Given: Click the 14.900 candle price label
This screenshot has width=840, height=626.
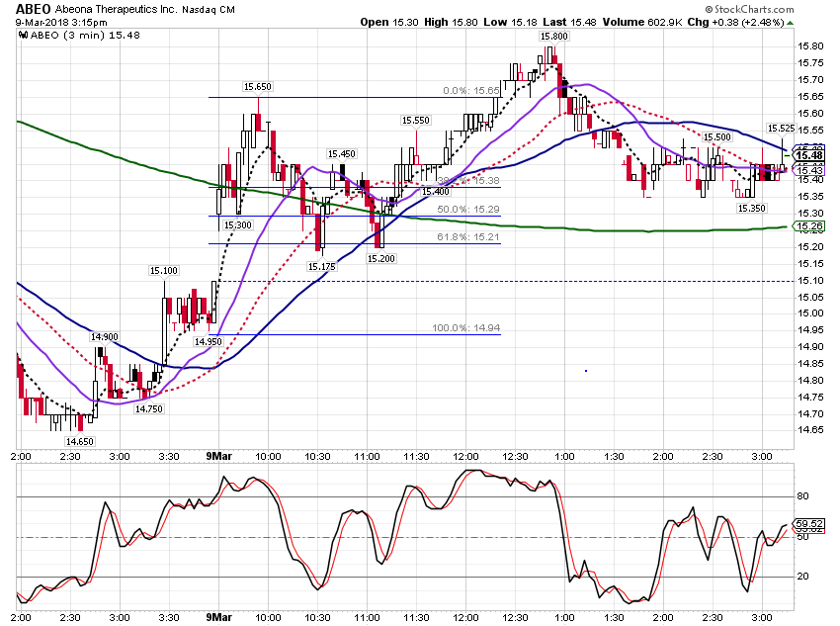Looking at the screenshot, I should (x=104, y=336).
